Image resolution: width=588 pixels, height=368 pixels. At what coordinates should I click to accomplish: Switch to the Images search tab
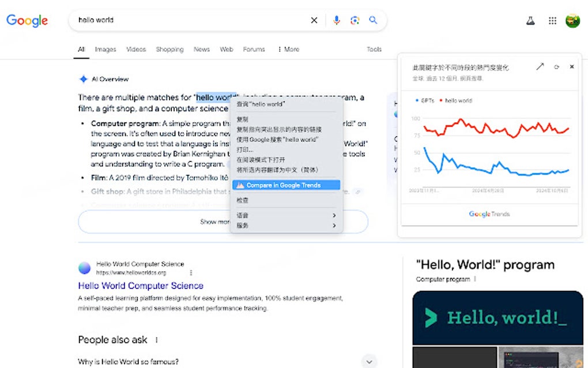coord(105,49)
